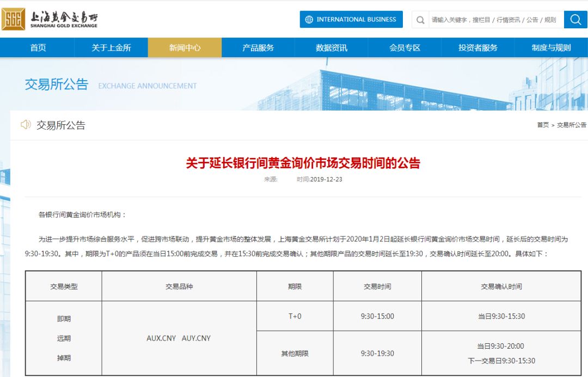Click the blue search magnifier button

pos(575,20)
